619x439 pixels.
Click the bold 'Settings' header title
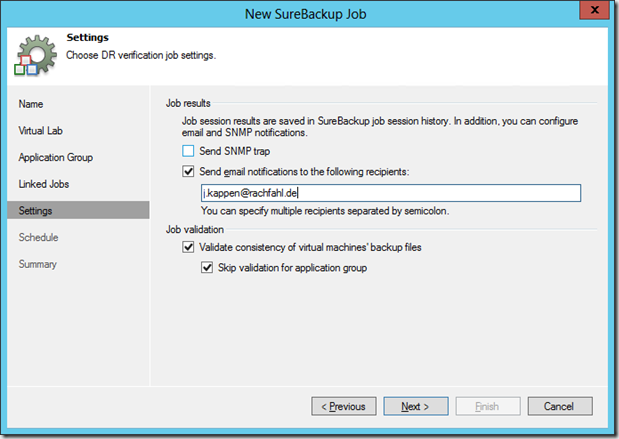87,38
